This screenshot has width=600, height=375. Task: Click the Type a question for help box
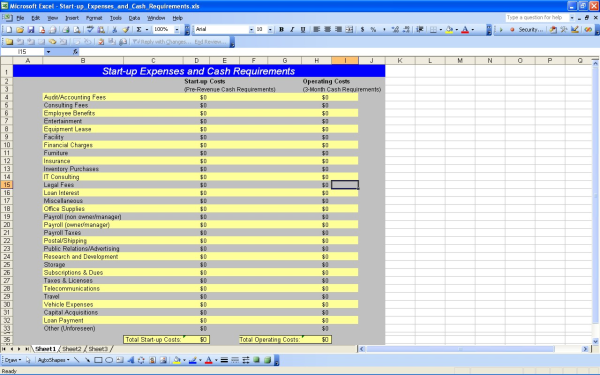click(x=537, y=18)
